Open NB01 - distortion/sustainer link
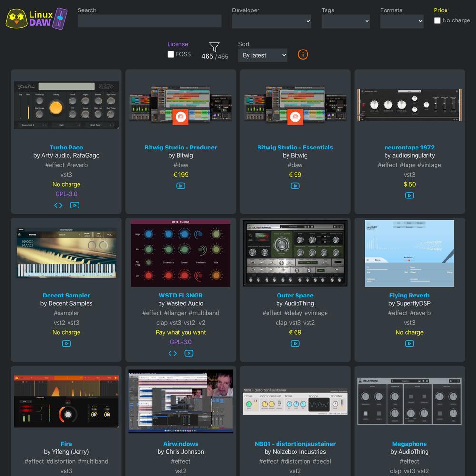 click(295, 444)
